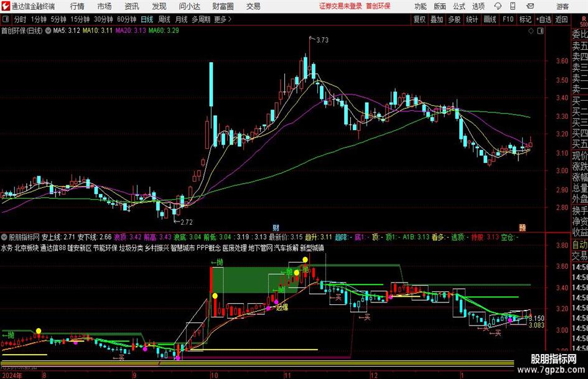Click the 多股 button
The width and height of the screenshot is (588, 379).
[x=454, y=19]
